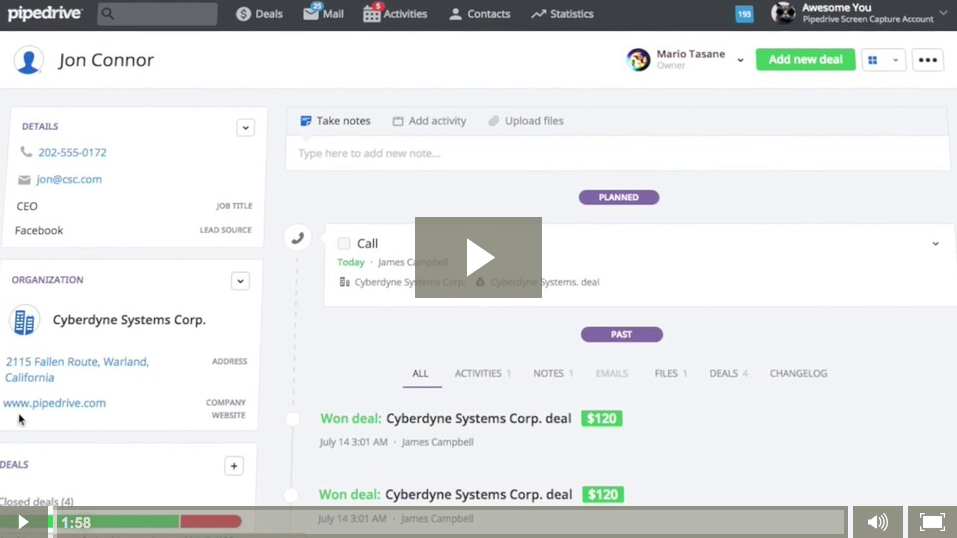Switch to the ALL tab

click(421, 373)
